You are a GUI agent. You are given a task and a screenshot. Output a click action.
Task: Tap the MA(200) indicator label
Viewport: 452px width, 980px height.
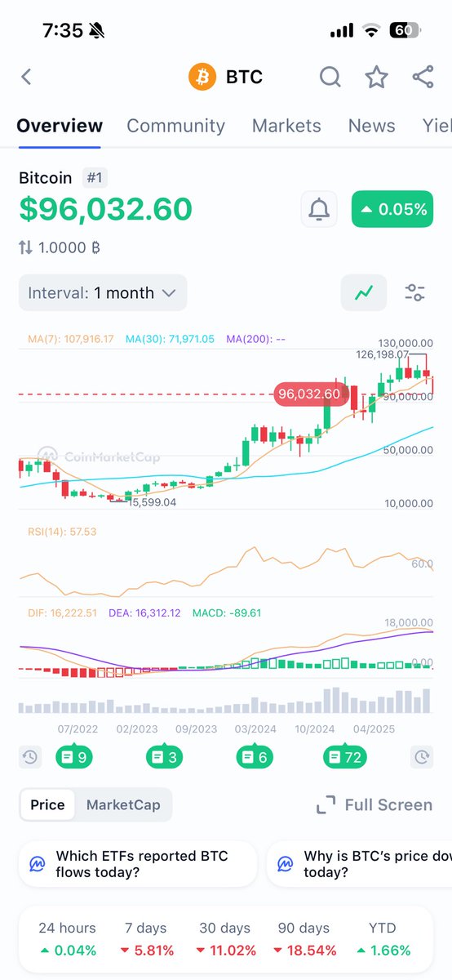point(255,338)
